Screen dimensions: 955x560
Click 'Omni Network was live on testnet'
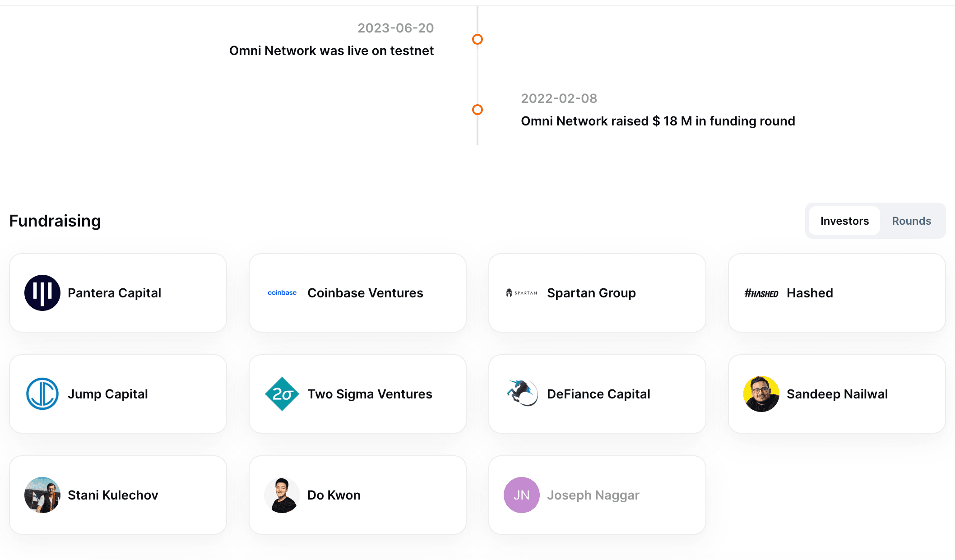[331, 51]
